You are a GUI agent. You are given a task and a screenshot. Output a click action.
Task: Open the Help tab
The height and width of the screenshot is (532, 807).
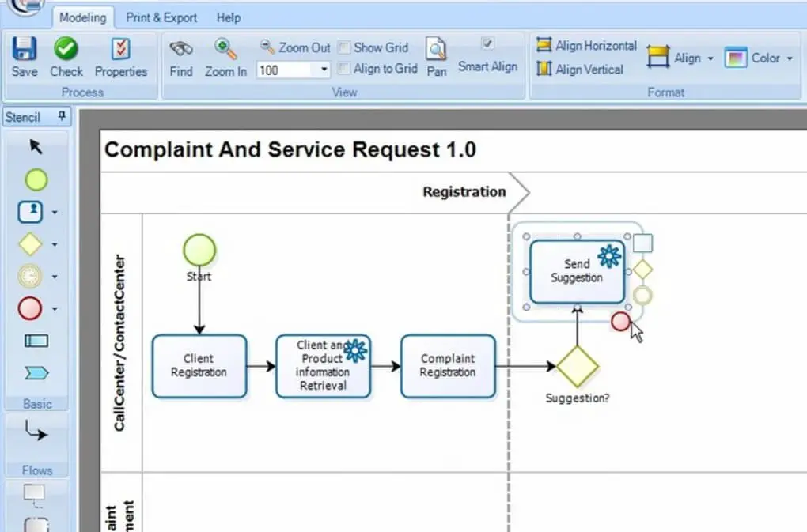[x=229, y=17]
